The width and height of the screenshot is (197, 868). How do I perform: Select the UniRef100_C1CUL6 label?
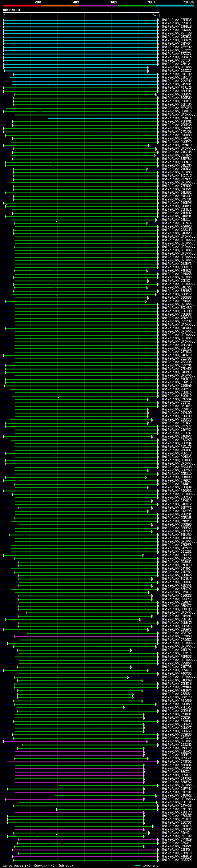(x=177, y=826)
